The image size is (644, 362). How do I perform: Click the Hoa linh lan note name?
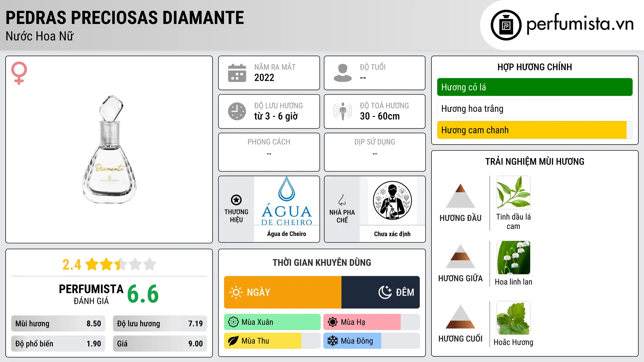click(x=514, y=282)
